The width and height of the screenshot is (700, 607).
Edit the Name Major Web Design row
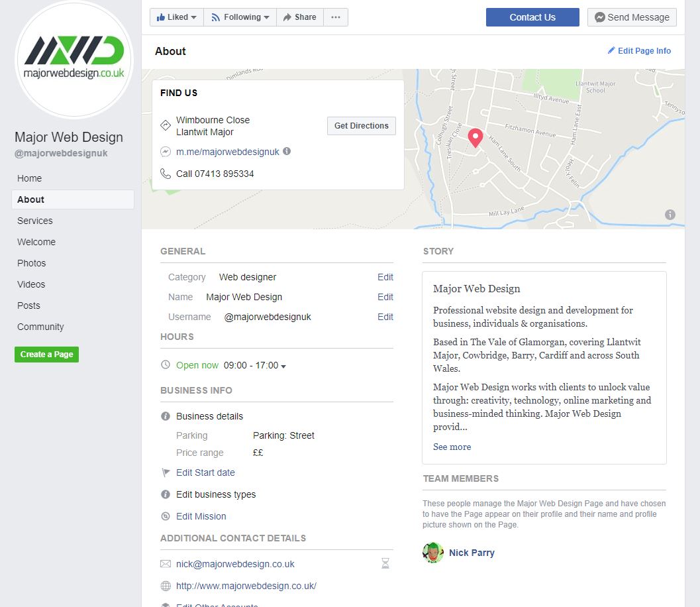tap(385, 297)
